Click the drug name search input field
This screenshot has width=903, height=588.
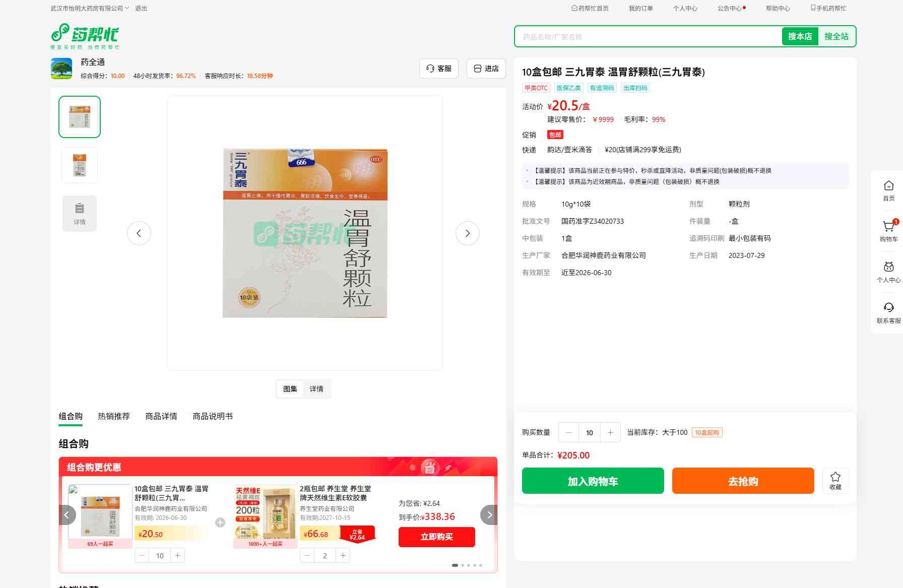pos(648,37)
